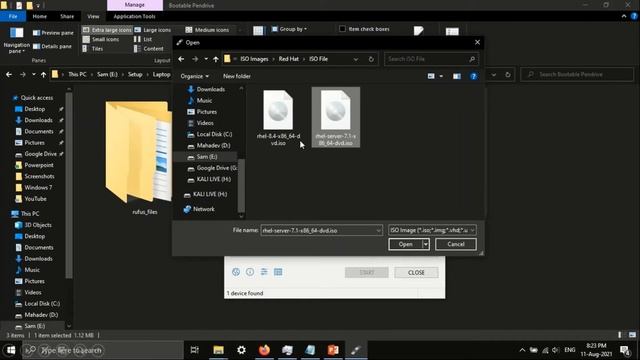Open recent locations dropdown in dialog
This screenshot has width=640, height=360.
[x=206, y=59]
